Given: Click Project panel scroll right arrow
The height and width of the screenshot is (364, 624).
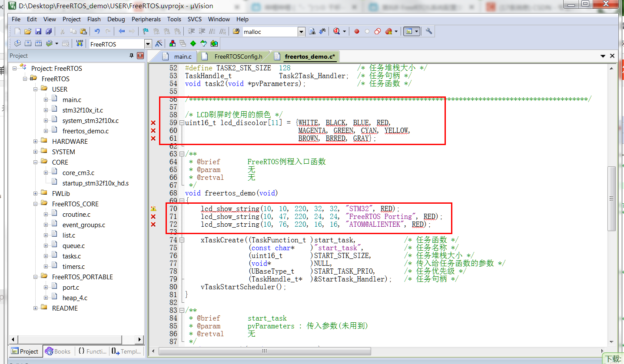Looking at the screenshot, I should tap(140, 340).
